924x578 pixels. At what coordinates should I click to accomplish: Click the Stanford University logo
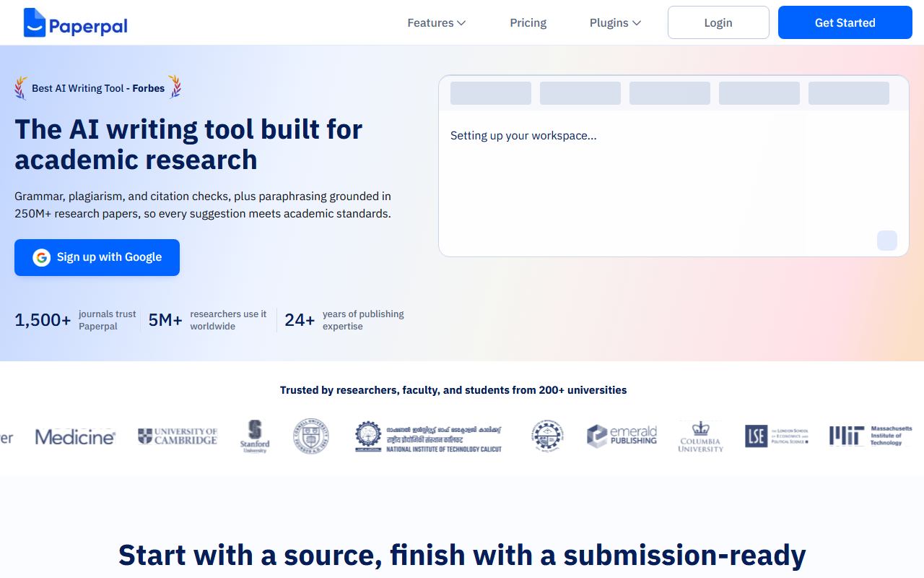click(x=255, y=436)
